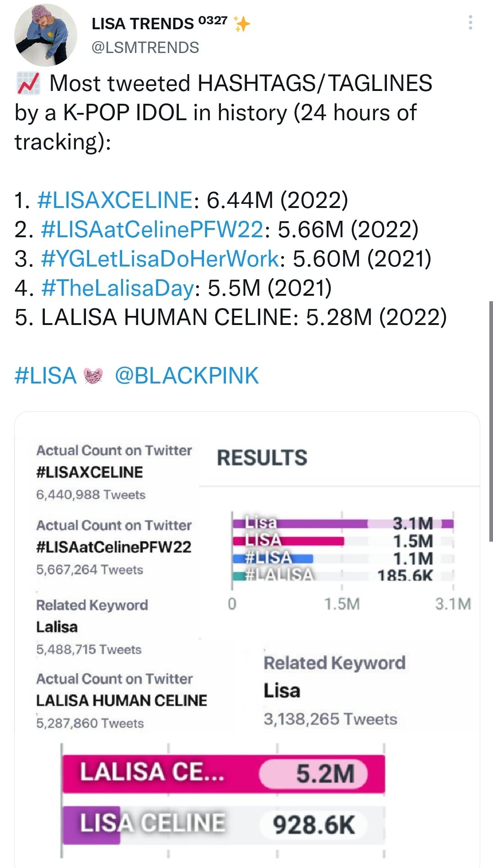Open the #LISA hashtag link
The image size is (493, 868).
pyautogui.click(x=46, y=376)
